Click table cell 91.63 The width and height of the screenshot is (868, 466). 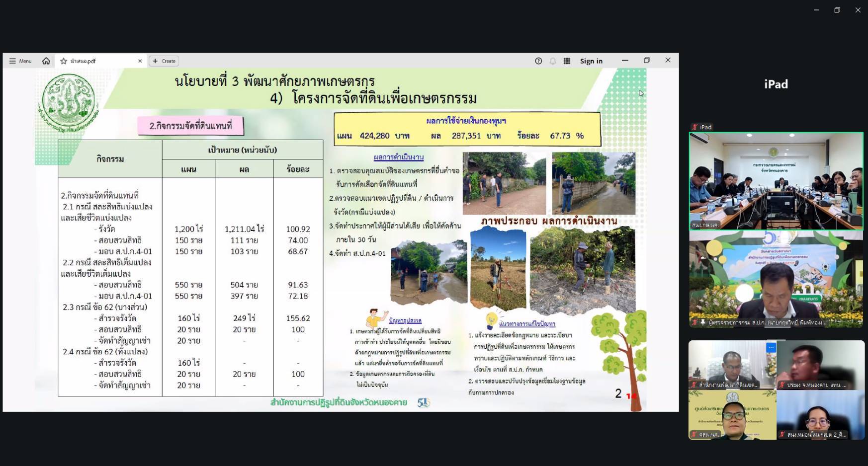pos(298,285)
